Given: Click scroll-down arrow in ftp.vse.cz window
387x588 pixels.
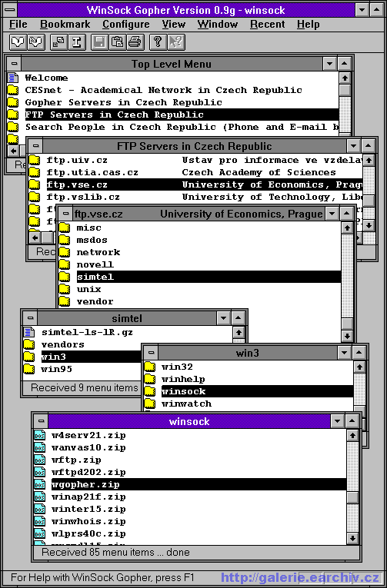Looking at the screenshot, I should tap(347, 336).
